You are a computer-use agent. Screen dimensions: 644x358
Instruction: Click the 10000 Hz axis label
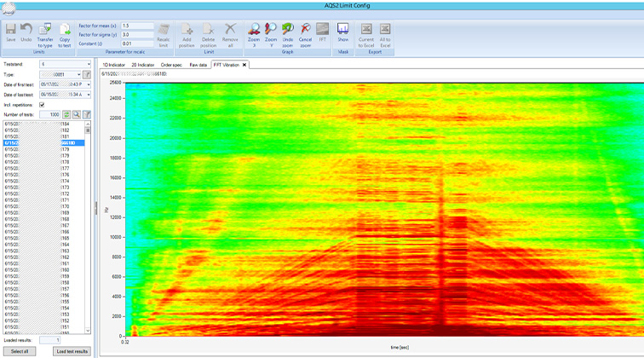point(115,237)
